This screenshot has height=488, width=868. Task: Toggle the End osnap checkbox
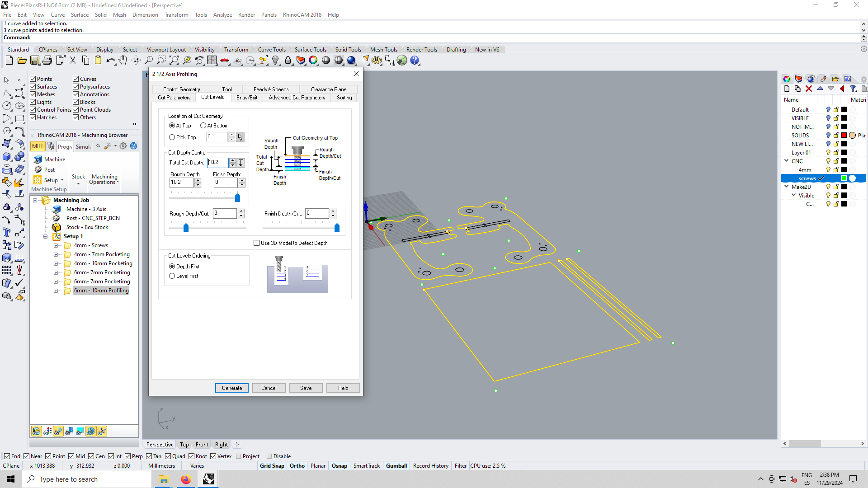7,456
